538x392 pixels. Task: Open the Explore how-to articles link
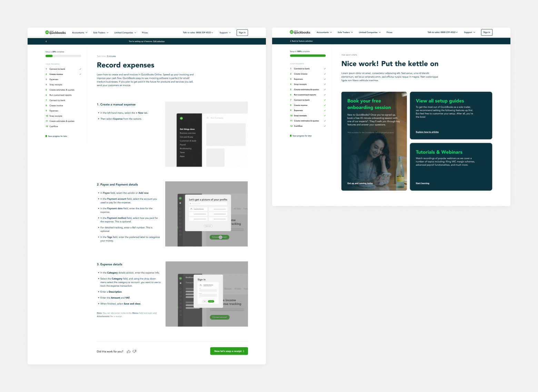click(x=427, y=132)
